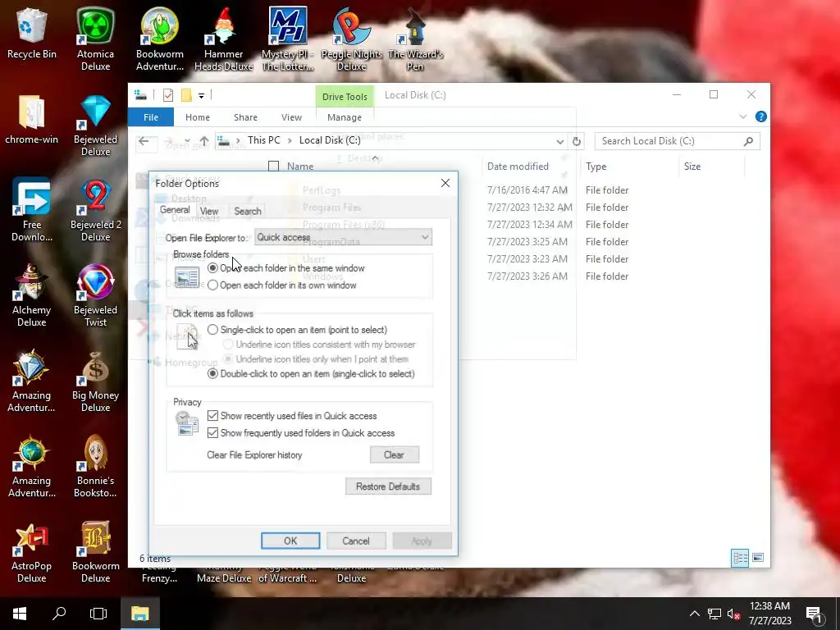
Task: Switch to large icons view in Explorer
Action: click(758, 558)
